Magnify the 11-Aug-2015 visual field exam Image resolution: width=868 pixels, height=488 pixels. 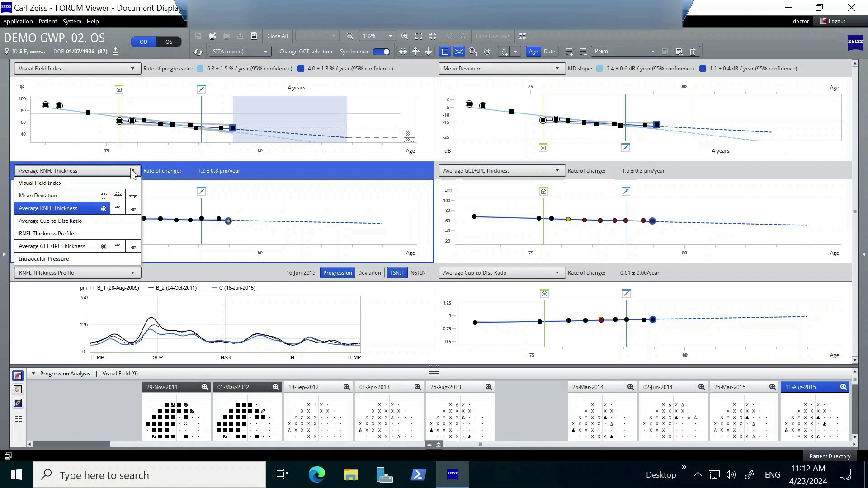pyautogui.click(x=844, y=387)
